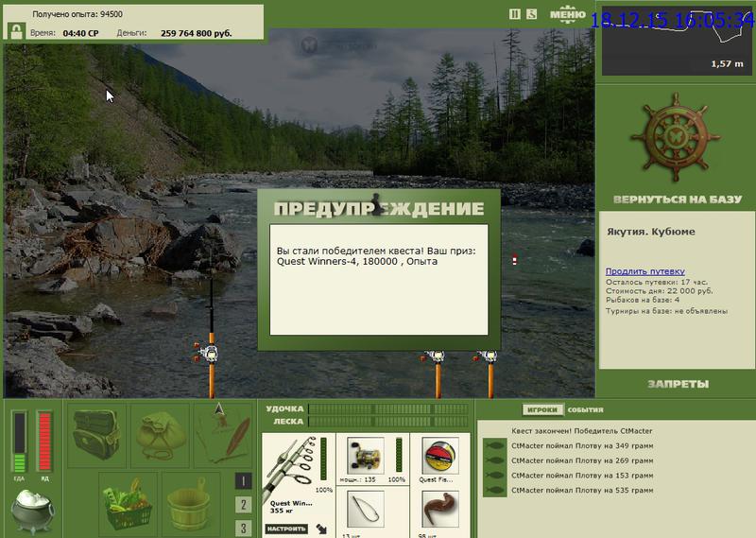Click the reel thumbnail with мощн. 135

point(366,456)
